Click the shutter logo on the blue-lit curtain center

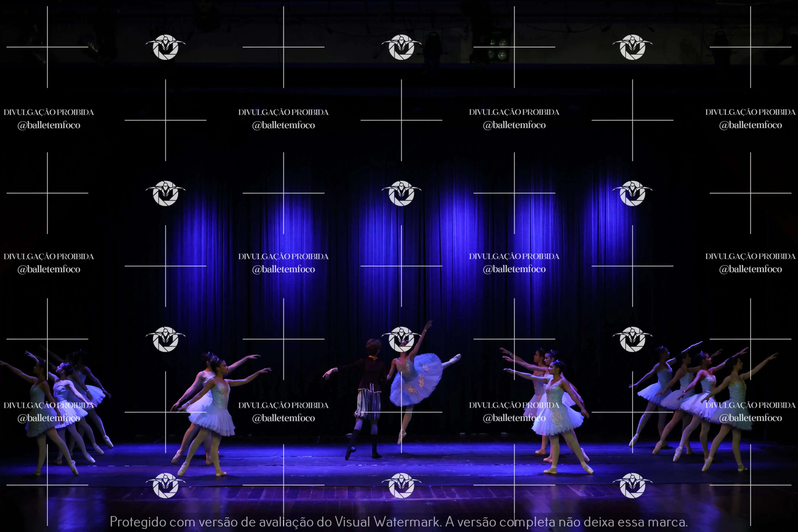click(401, 193)
